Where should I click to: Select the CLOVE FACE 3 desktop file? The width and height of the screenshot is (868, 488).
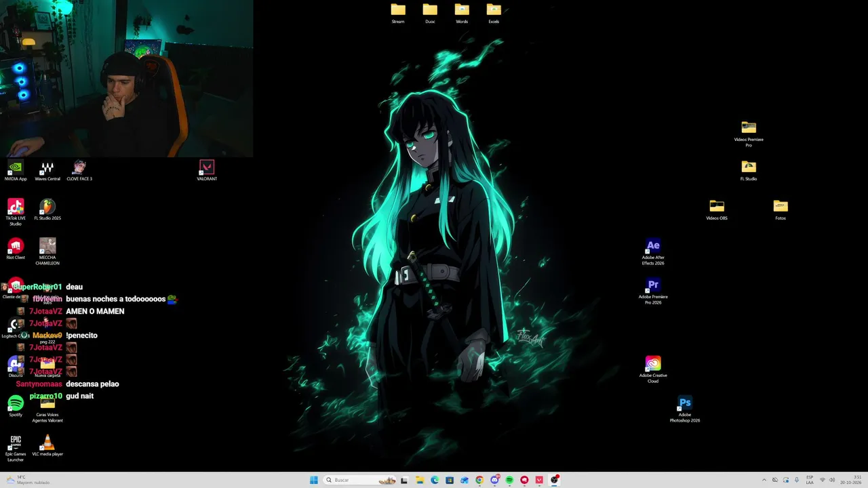point(79,170)
